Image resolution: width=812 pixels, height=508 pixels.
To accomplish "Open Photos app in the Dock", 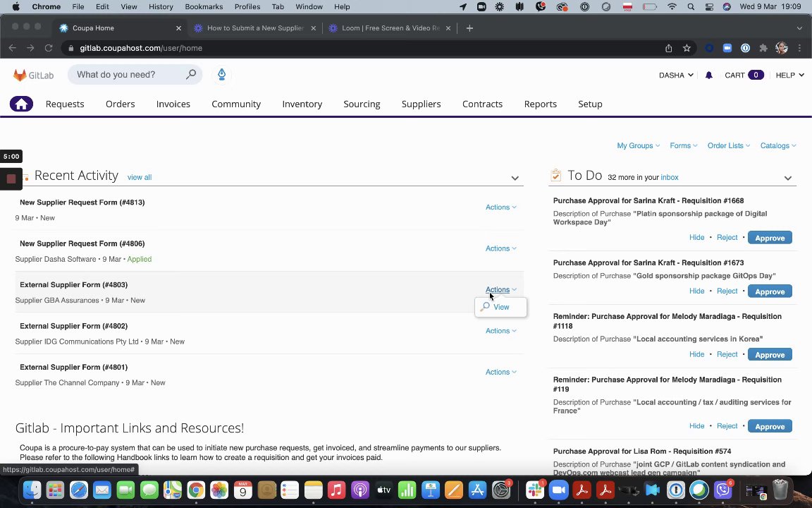I will click(219, 490).
